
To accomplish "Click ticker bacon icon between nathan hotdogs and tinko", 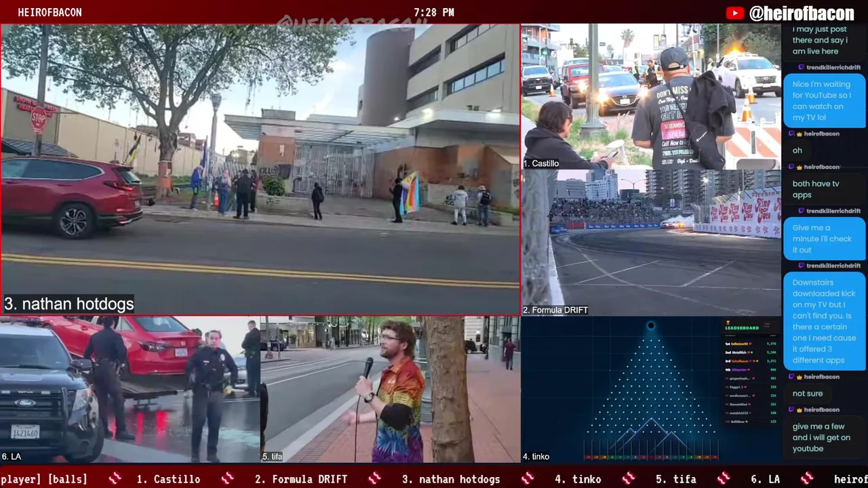I will click(527, 479).
